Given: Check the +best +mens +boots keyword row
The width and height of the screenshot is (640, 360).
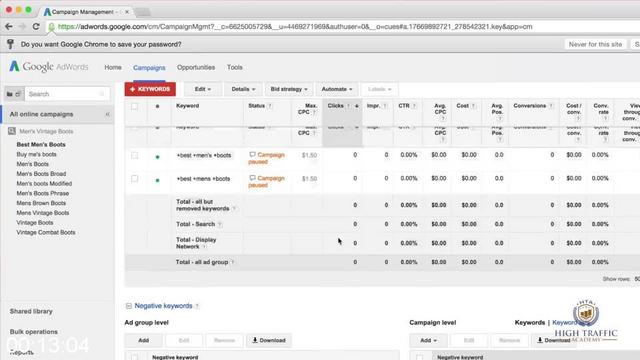Looking at the screenshot, I should point(134,179).
